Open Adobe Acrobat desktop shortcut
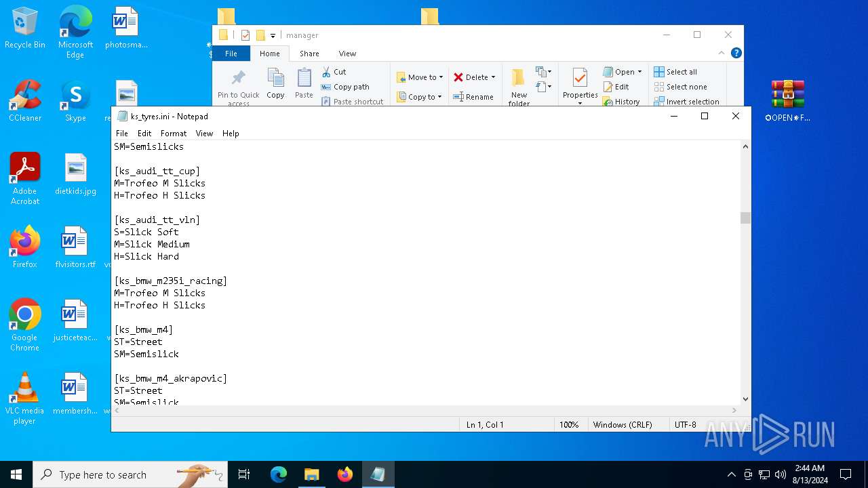 [25, 179]
